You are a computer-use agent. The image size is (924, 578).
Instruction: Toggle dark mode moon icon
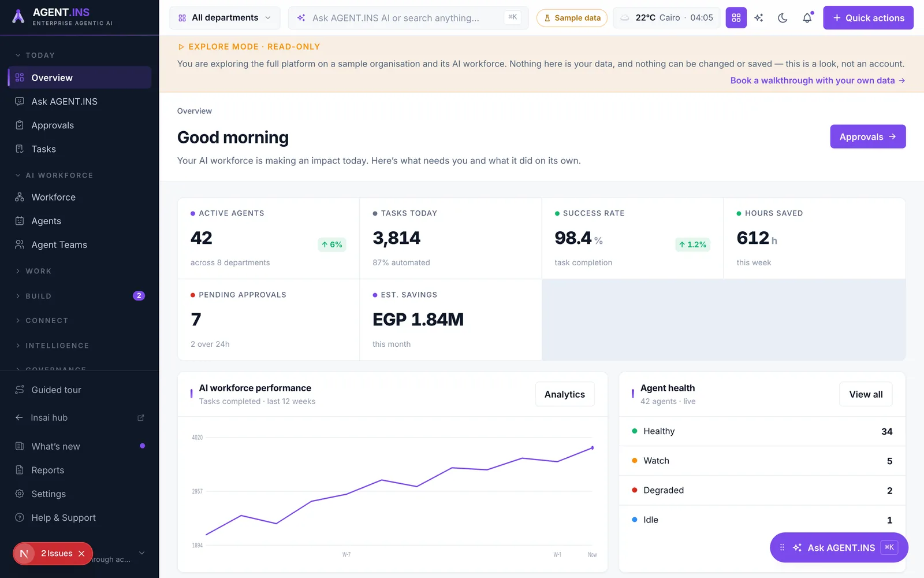[783, 18]
